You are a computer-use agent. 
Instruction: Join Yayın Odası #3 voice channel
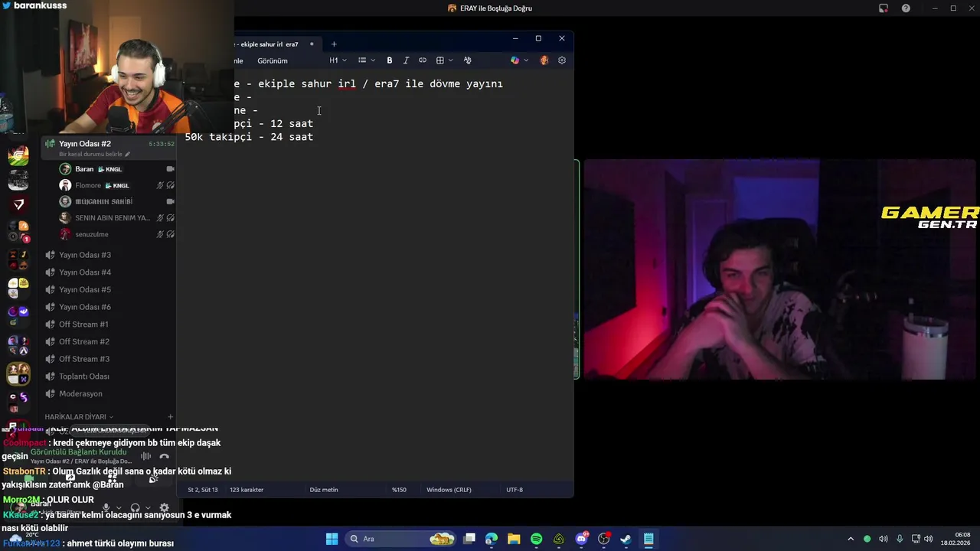[85, 255]
